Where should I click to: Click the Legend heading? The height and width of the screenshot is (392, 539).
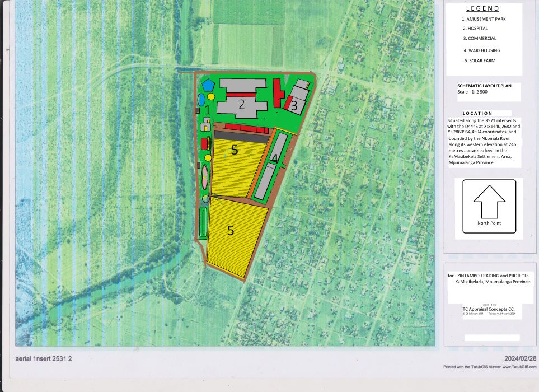pyautogui.click(x=482, y=9)
